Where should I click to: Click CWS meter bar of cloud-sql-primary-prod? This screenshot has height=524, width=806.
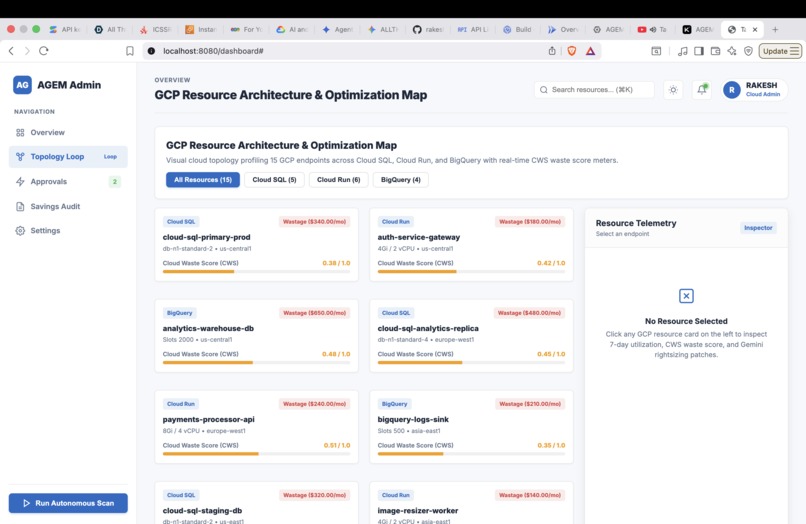point(257,272)
